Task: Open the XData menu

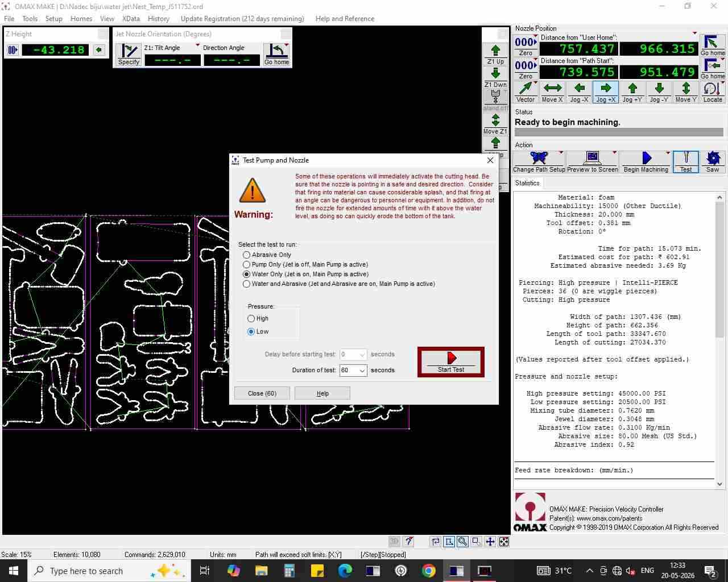Action: coord(131,19)
